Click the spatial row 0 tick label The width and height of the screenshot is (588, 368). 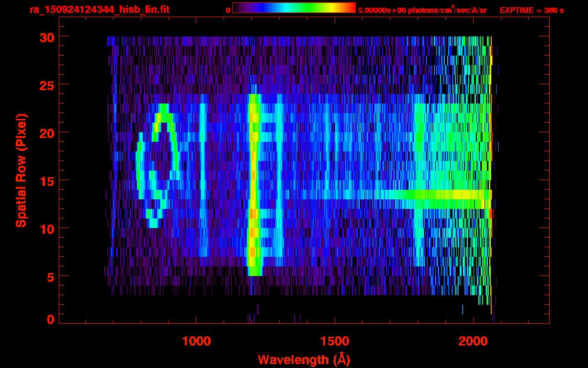pos(51,319)
